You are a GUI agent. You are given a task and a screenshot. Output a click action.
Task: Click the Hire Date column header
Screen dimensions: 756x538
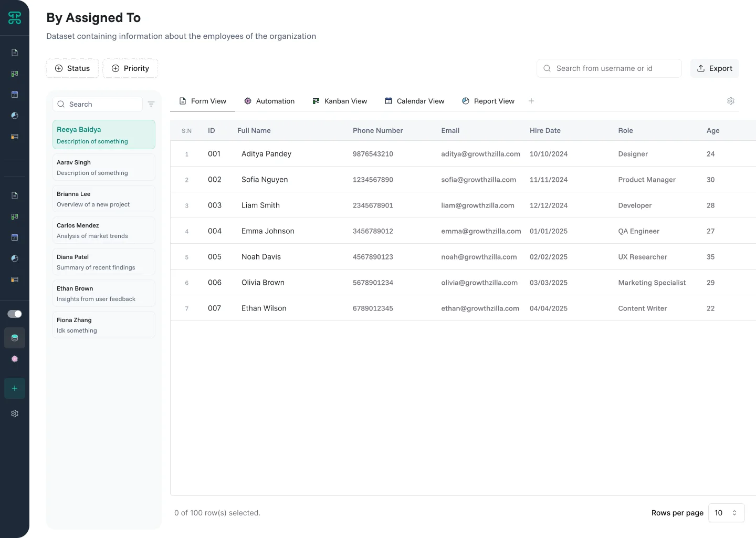[545, 130]
